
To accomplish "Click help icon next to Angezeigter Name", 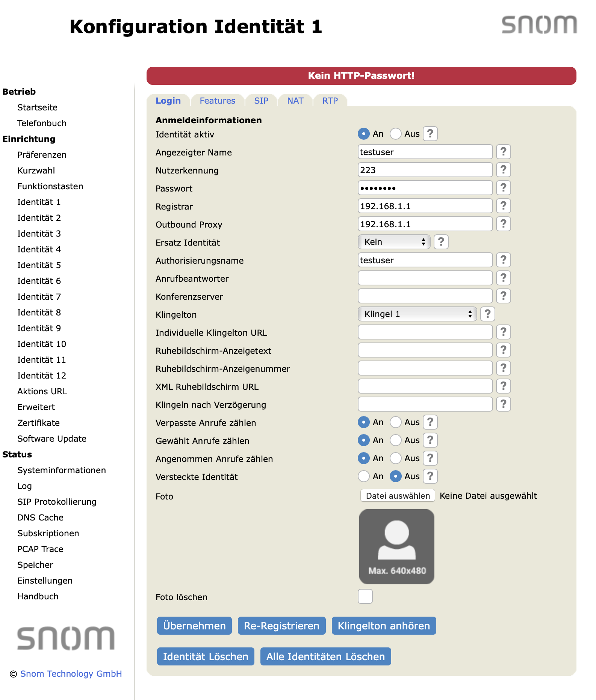I will click(503, 152).
